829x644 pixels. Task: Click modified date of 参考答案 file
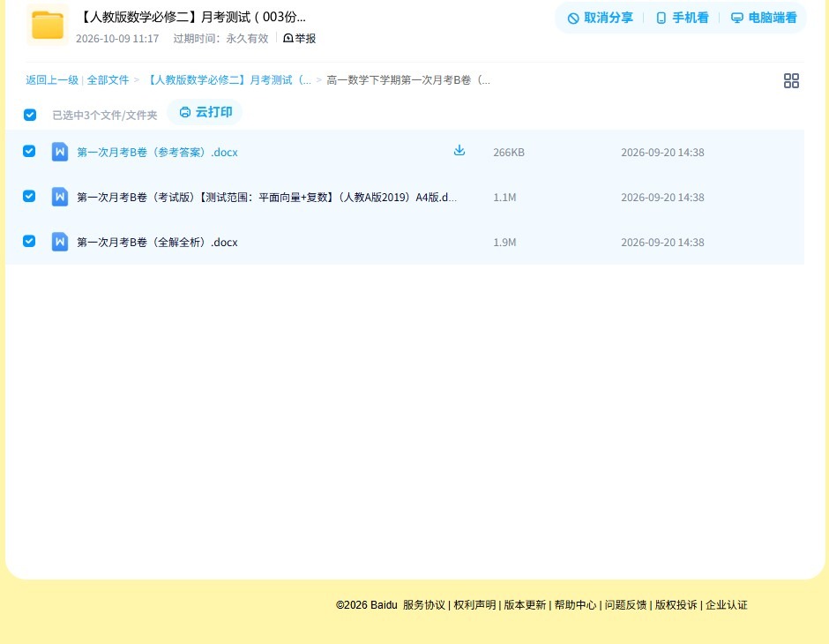coord(662,153)
